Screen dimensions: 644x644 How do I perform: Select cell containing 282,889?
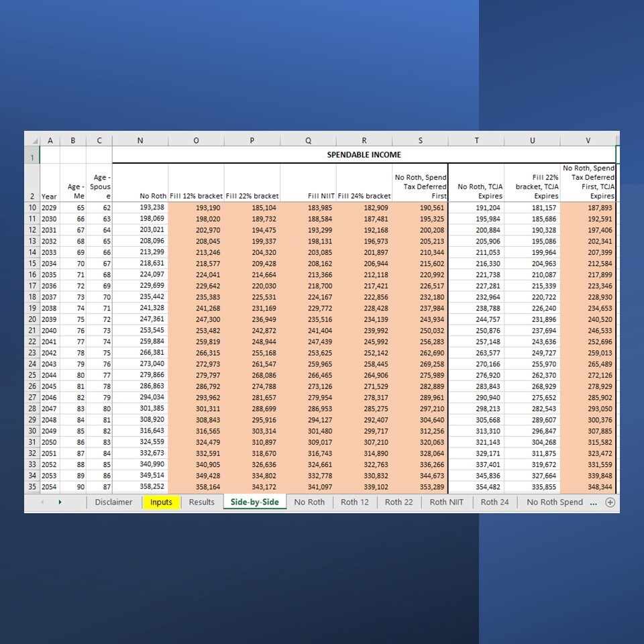(x=420, y=386)
